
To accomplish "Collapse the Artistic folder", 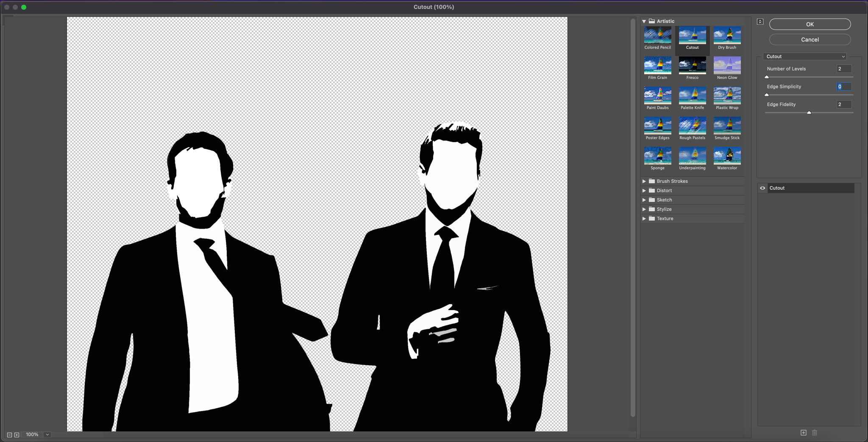I will (x=644, y=21).
